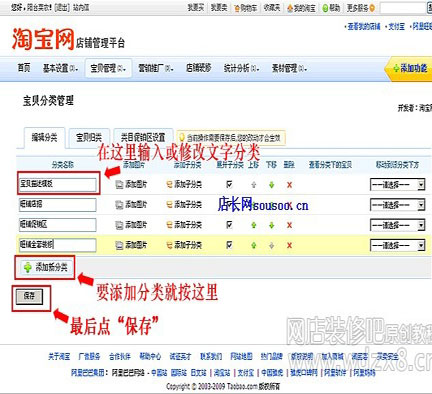The image size is (432, 394).
Task: Delete 旺铺促销区 category with red X
Action: [289, 225]
